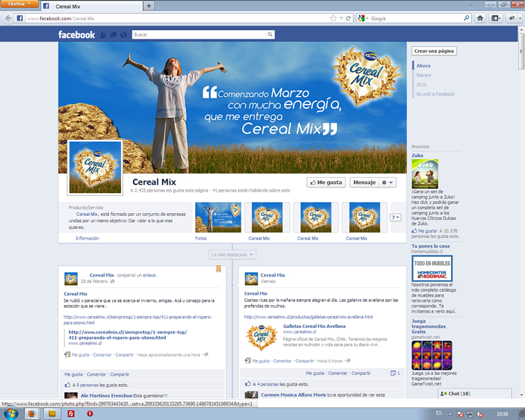Open Firefox home page icon
The image size is (525, 420).
pos(480,18)
